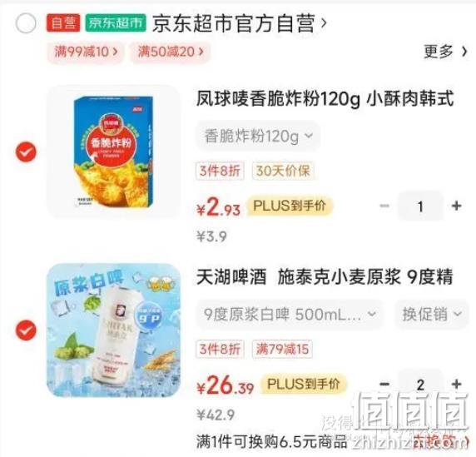Image resolution: width=476 pixels, height=457 pixels.
Task: Decrease quantity of 香脆炸粉 with minus icon
Action: 384,206
